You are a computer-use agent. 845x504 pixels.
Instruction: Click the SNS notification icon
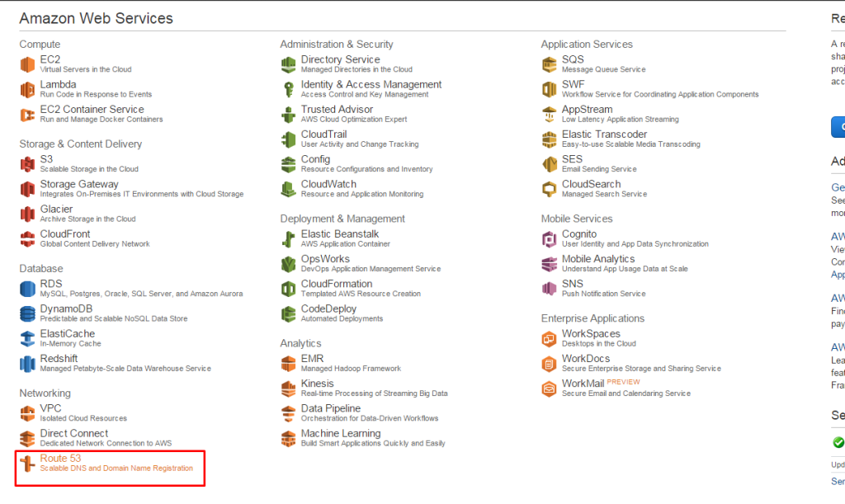click(x=549, y=290)
